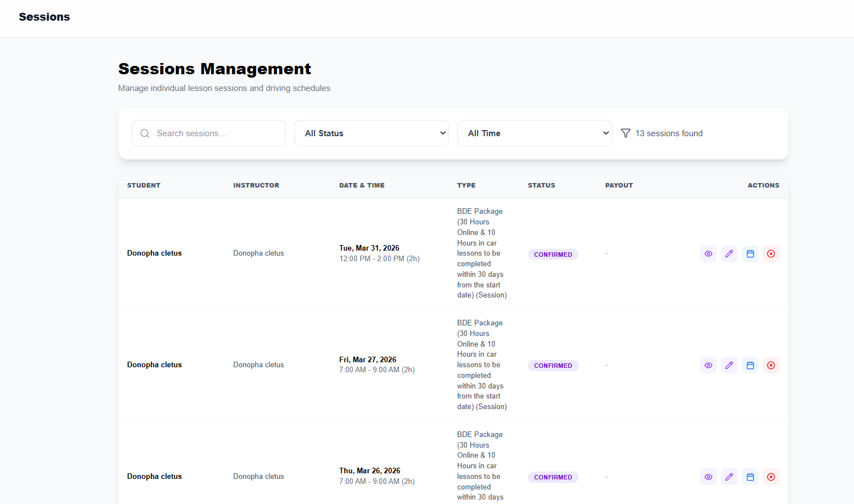
Task: Edit the Tue, Mar 31 session
Action: click(x=729, y=254)
